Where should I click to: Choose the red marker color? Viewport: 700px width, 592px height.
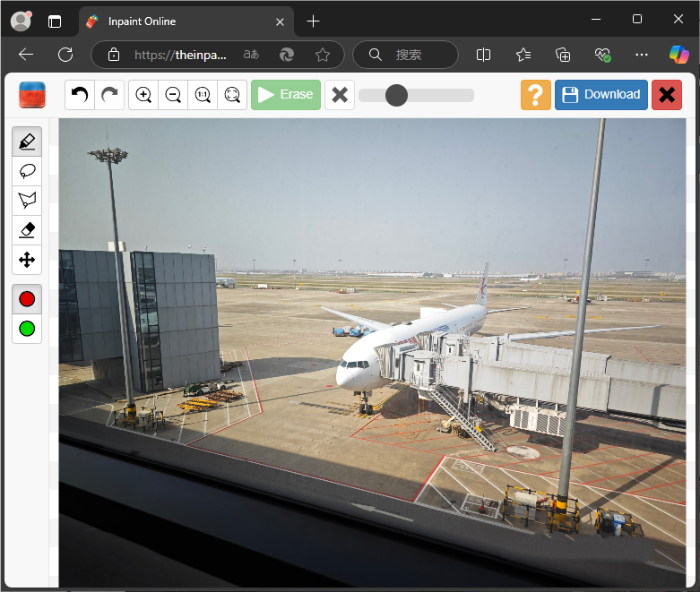27,299
